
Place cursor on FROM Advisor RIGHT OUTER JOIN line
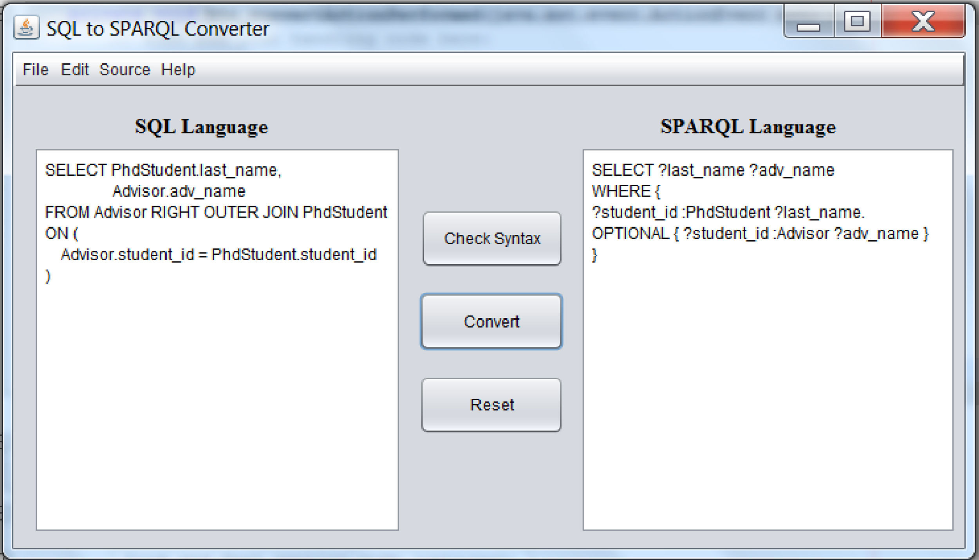click(x=216, y=212)
